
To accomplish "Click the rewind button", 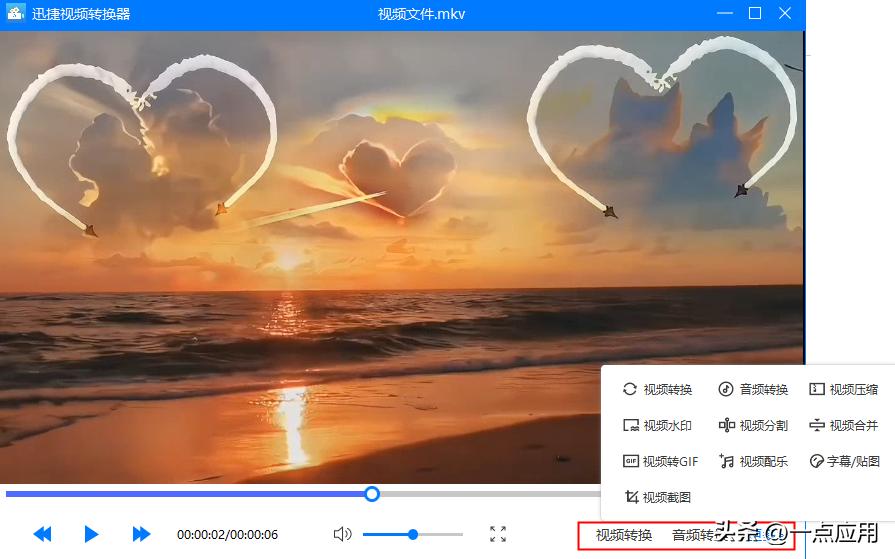I will pos(42,534).
